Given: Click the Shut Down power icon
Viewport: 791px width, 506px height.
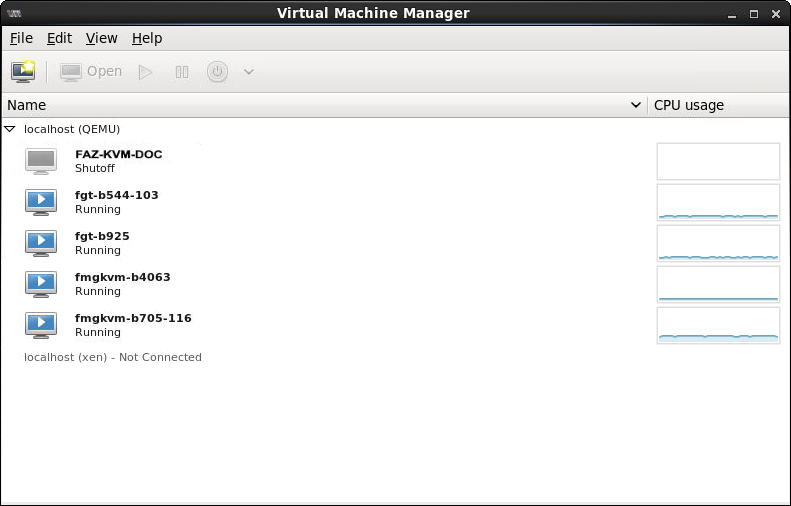Looking at the screenshot, I should 217,72.
